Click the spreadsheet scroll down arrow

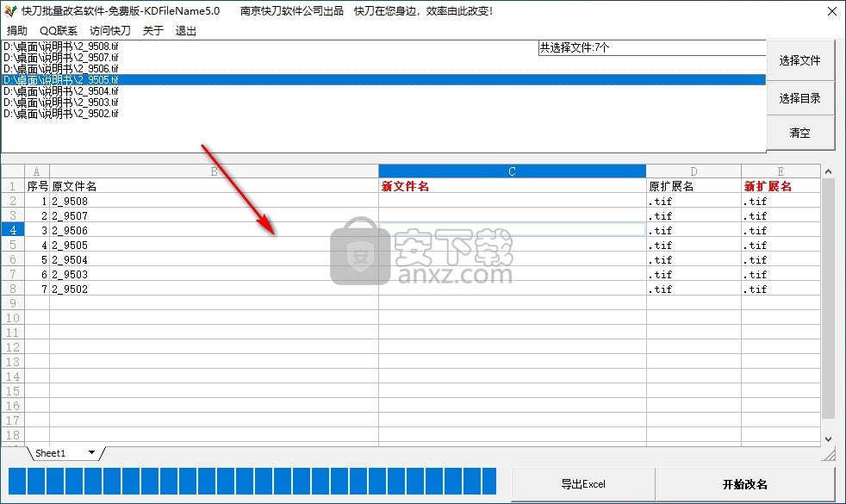click(828, 439)
